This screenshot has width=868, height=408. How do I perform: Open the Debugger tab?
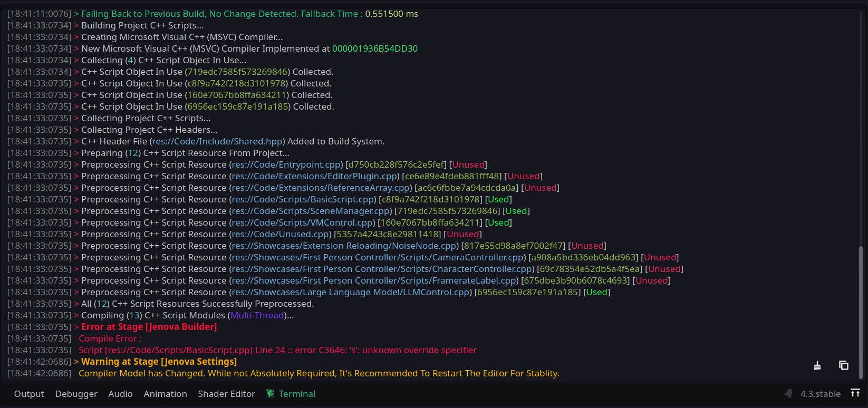[76, 394]
